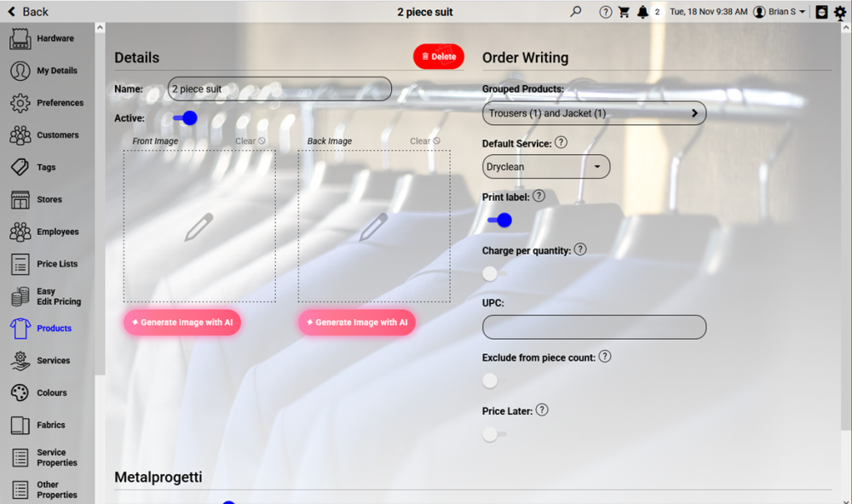Click the user avatar icon next to Brian S
852x504 pixels.
pyautogui.click(x=760, y=12)
